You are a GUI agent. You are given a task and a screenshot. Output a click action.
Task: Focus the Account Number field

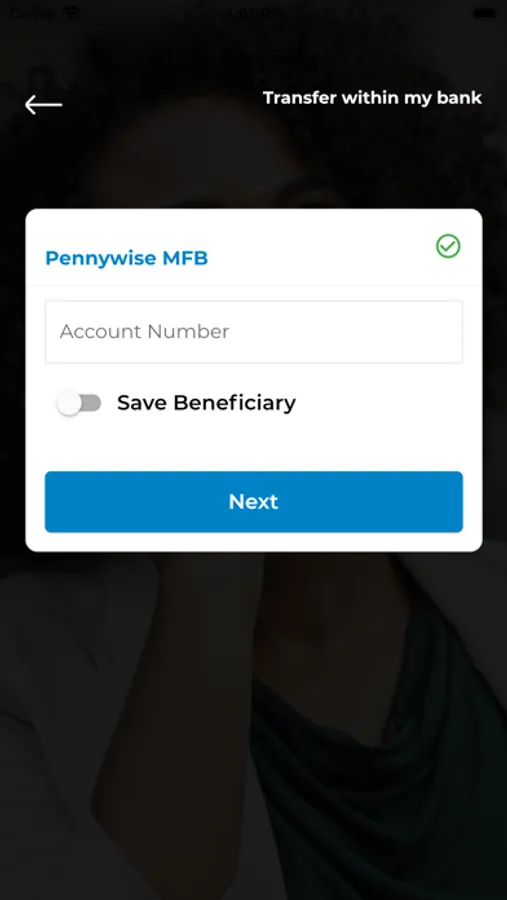click(254, 332)
